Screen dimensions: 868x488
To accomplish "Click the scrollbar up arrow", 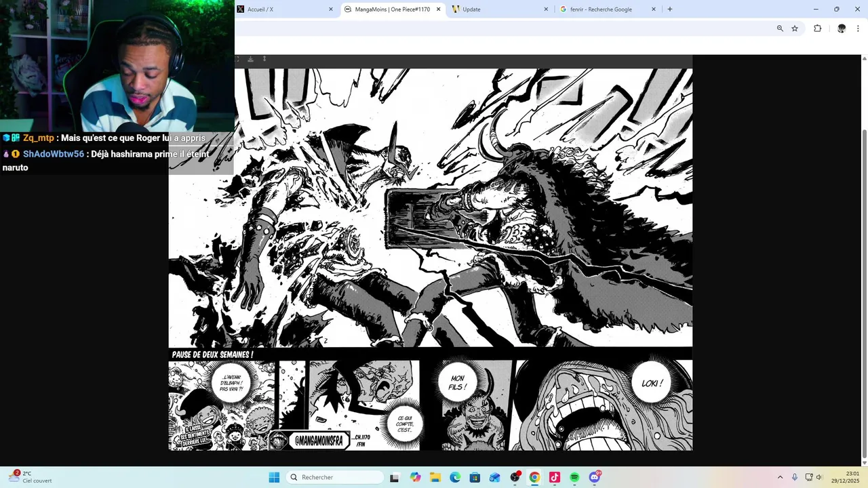I will coord(863,58).
